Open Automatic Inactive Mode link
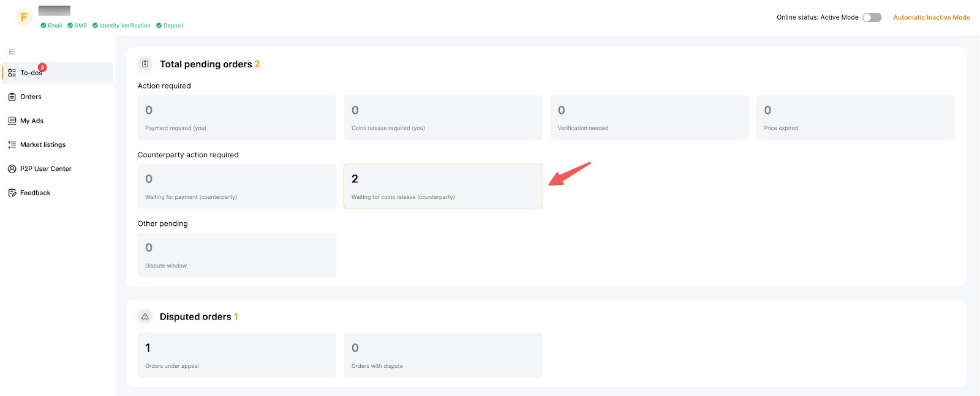 (931, 18)
